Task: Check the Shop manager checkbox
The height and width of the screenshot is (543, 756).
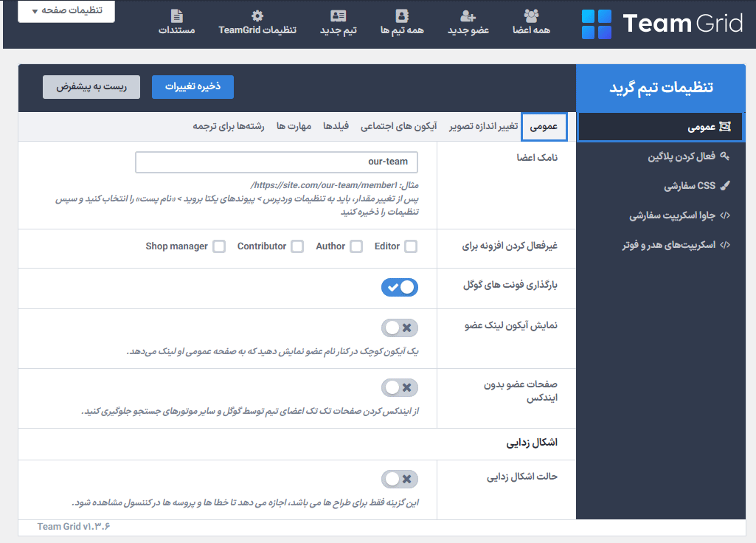Action: point(219,246)
